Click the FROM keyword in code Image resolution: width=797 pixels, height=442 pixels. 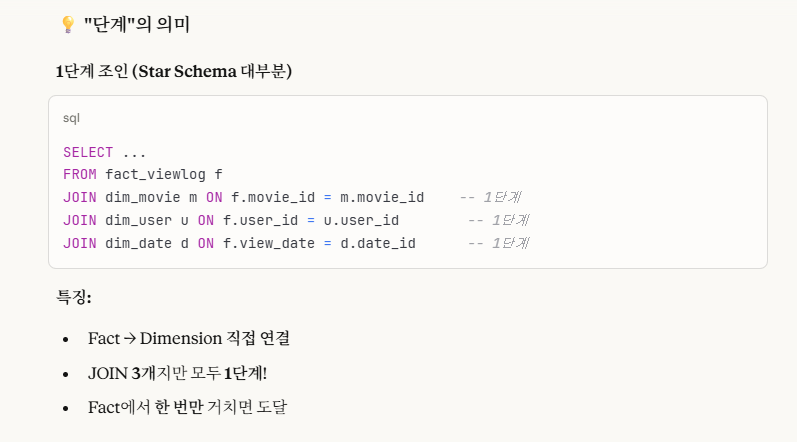[79, 175]
